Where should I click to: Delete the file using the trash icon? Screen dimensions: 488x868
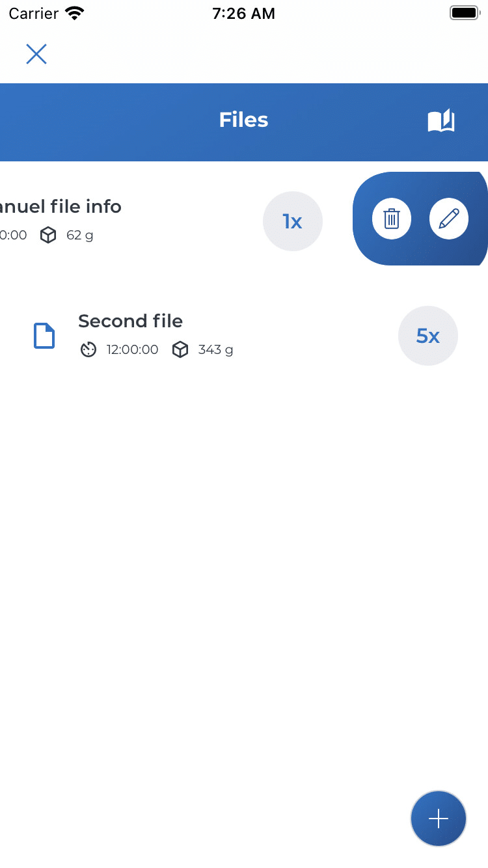tap(392, 219)
